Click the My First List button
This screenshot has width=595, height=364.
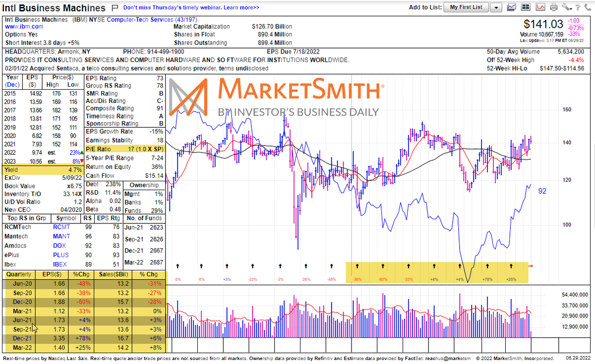tap(466, 7)
